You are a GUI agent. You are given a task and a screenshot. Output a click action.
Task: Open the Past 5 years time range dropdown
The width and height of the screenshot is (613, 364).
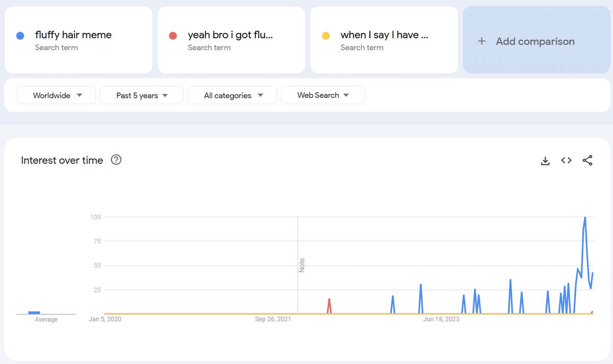[142, 95]
